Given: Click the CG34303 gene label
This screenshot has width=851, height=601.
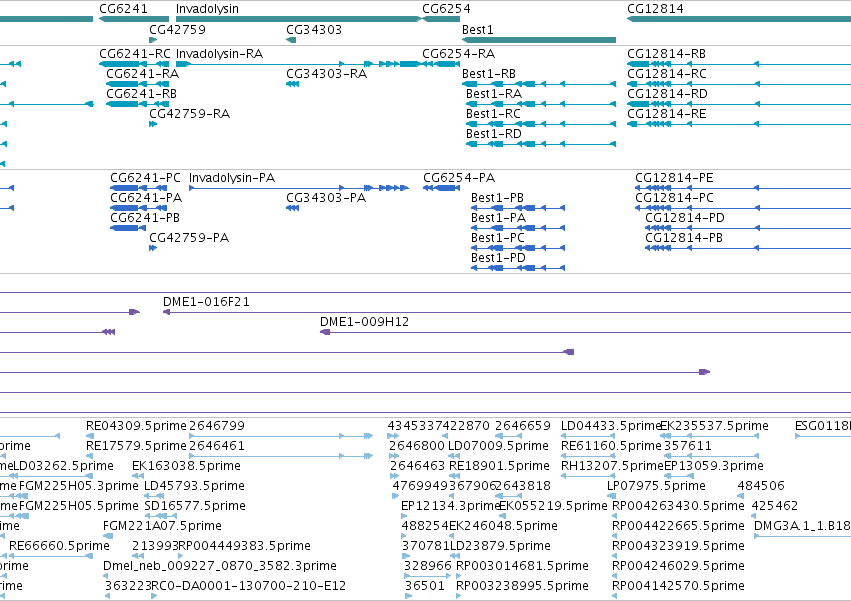Looking at the screenshot, I should [x=314, y=29].
